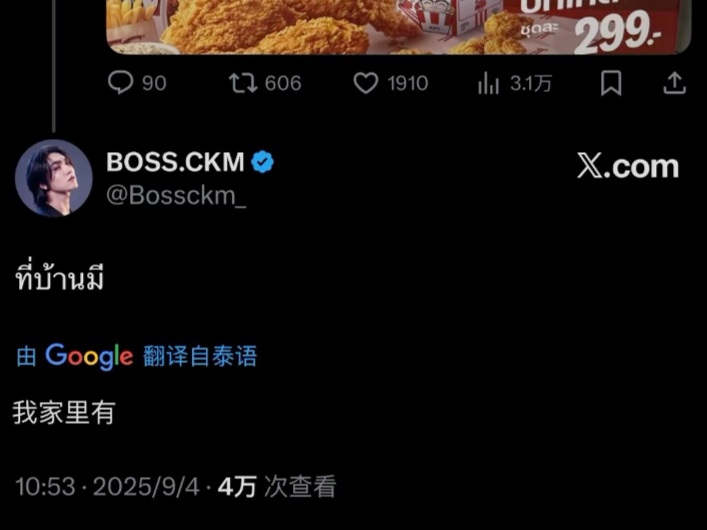Tap the 1910 likes count

click(408, 83)
